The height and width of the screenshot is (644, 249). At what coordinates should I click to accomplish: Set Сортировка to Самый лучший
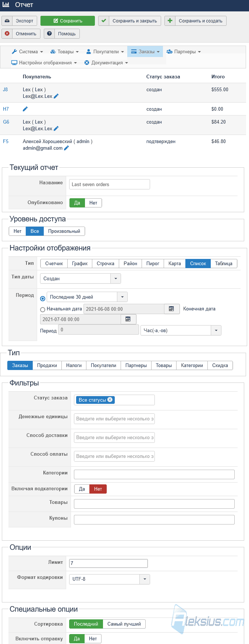click(124, 624)
